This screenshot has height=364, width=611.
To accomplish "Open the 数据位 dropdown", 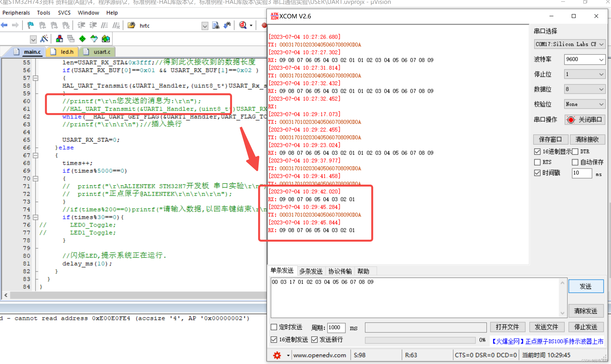I will [x=584, y=89].
